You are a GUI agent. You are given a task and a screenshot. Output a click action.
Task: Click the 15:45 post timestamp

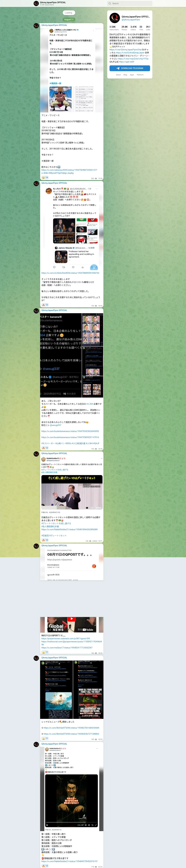[100, 179]
